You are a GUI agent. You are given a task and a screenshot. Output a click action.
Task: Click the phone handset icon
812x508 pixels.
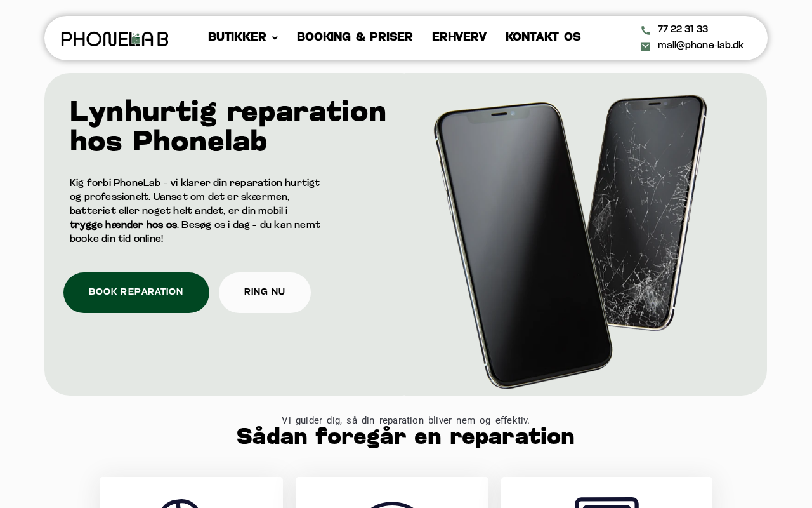click(x=645, y=30)
